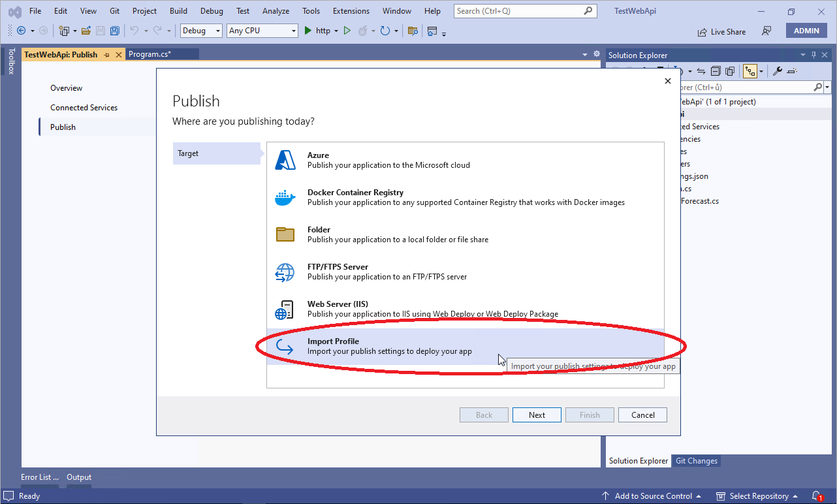Image resolution: width=837 pixels, height=504 pixels.
Task: Click Add to Source Control
Action: [x=652, y=496]
